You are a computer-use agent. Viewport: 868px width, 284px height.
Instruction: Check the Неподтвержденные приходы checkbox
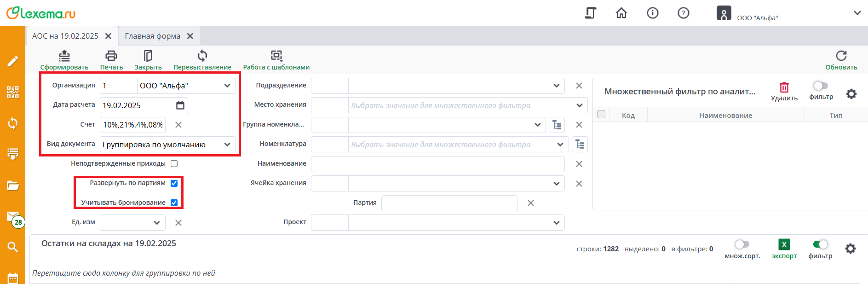pos(174,164)
